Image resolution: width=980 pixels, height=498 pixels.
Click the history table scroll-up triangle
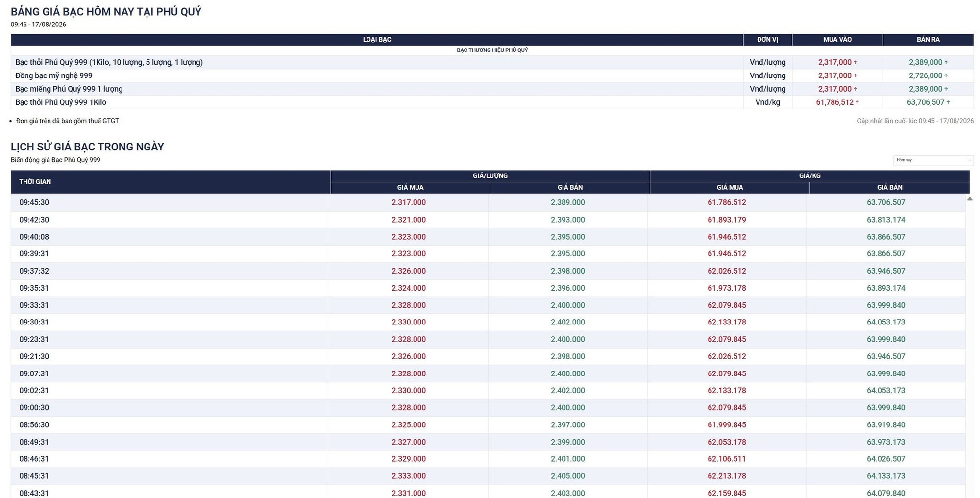(970, 199)
